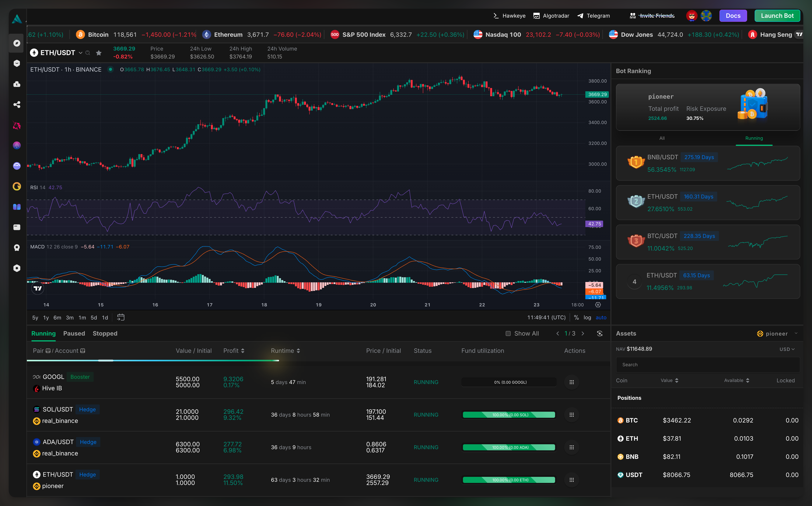Open the compass explore icon in sidebar
The height and width of the screenshot is (506, 812).
(x=17, y=43)
